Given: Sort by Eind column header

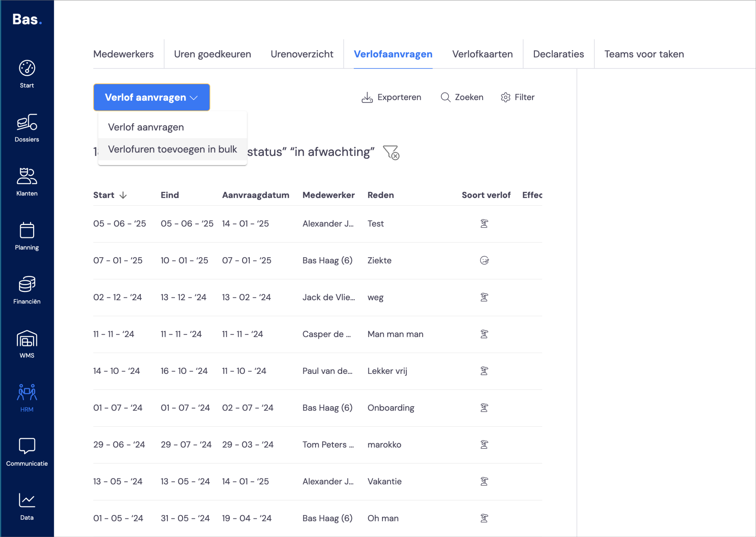Looking at the screenshot, I should [169, 195].
